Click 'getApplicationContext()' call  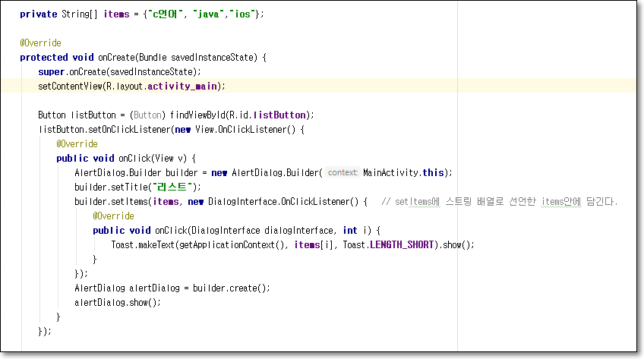click(232, 245)
